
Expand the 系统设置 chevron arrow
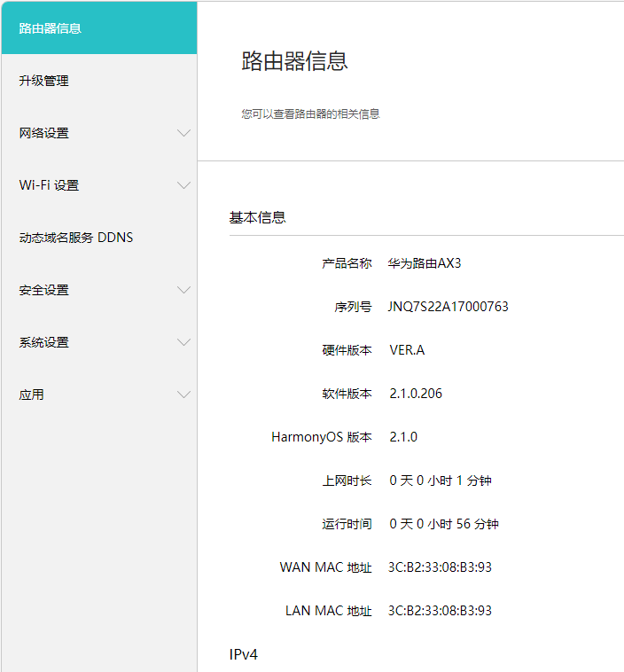183,342
